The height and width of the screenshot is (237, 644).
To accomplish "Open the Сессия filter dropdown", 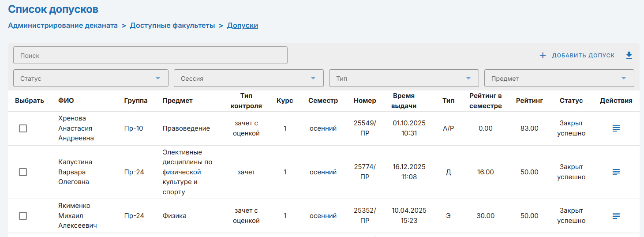I will 249,78.
